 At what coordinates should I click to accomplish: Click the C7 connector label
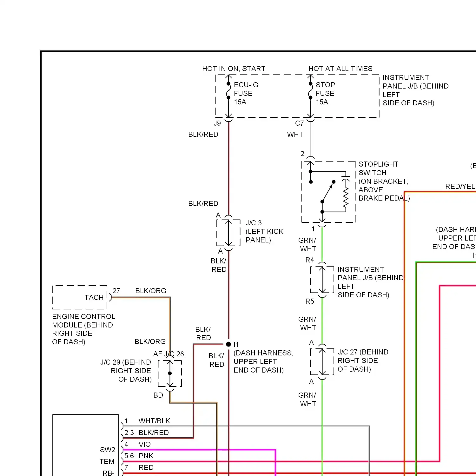coord(299,123)
